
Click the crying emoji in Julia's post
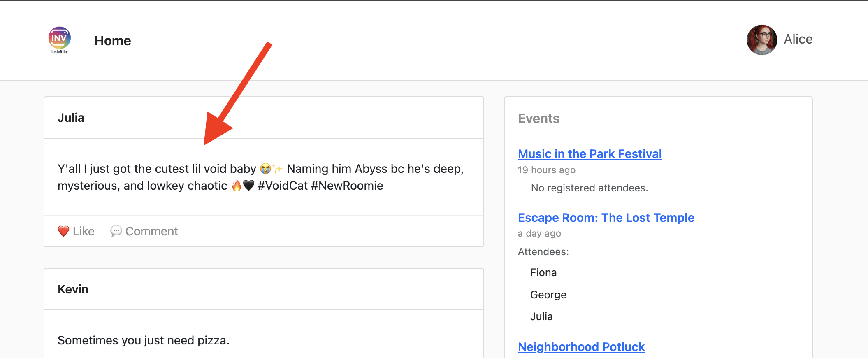pos(266,169)
